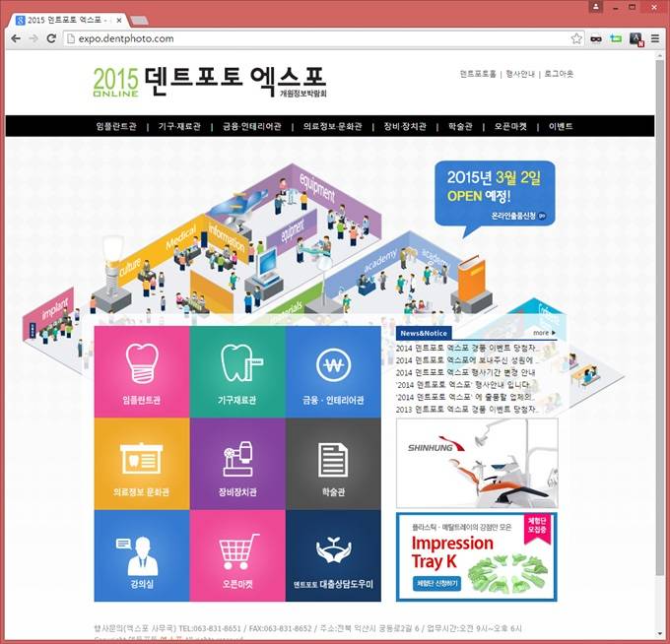
Task: Open a new tab with the new-tab button
Action: click(139, 20)
